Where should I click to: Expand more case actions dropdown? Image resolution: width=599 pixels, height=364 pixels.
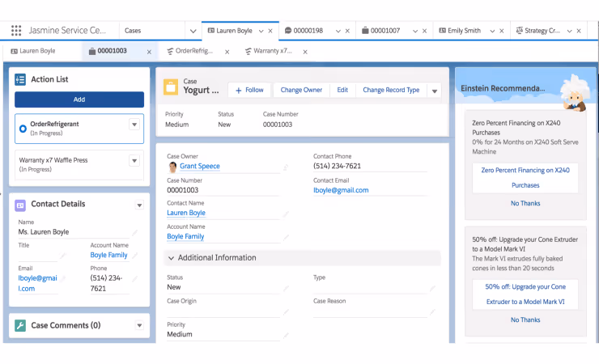(x=435, y=91)
